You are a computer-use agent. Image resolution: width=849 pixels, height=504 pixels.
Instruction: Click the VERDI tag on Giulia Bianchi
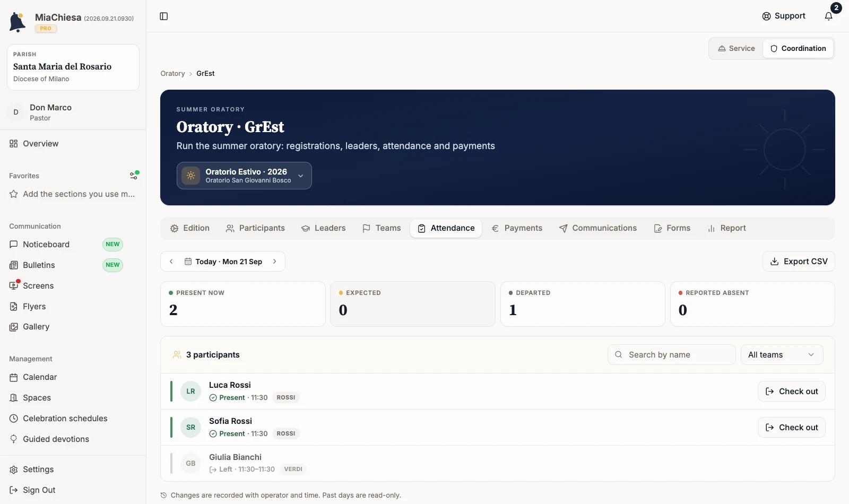[x=293, y=470]
